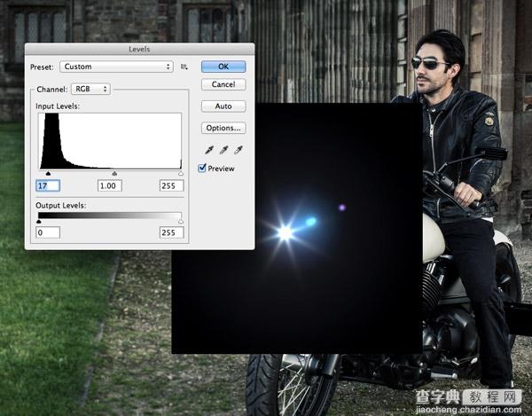Click the input highlight field showing 255

click(172, 185)
